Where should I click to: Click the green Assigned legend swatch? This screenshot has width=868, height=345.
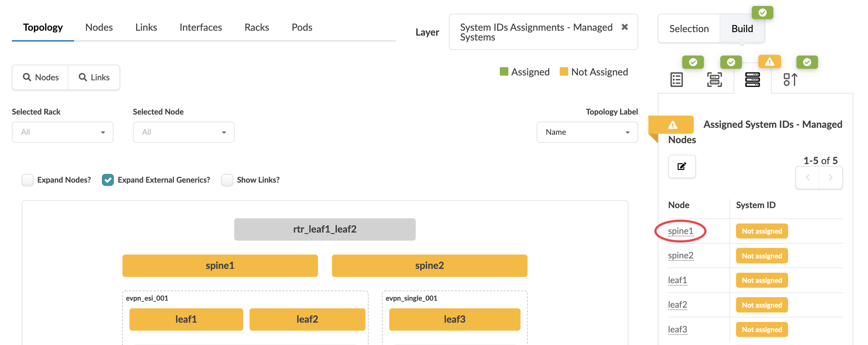click(x=504, y=72)
